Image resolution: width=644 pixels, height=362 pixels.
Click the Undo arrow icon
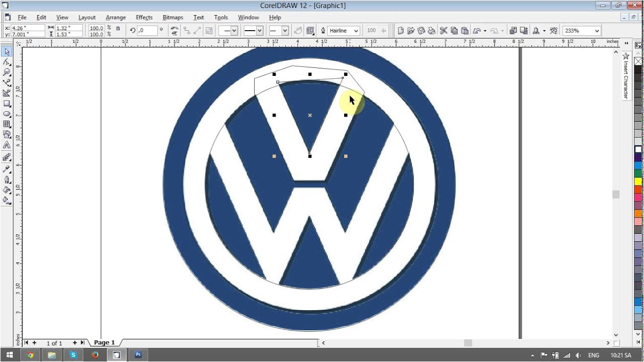coord(477,31)
